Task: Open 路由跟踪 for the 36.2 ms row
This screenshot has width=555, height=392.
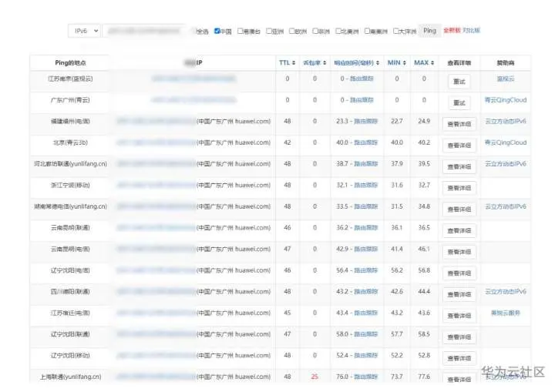Action: (366, 227)
